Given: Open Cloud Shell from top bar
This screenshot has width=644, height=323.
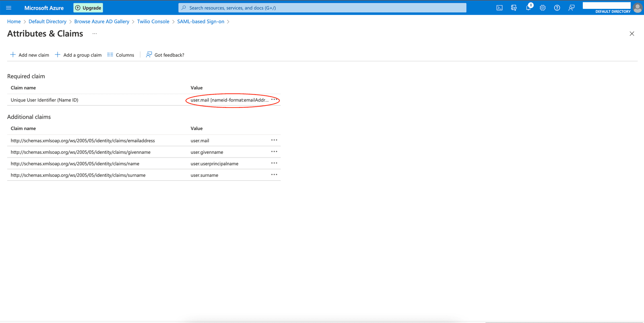Looking at the screenshot, I should tap(500, 8).
